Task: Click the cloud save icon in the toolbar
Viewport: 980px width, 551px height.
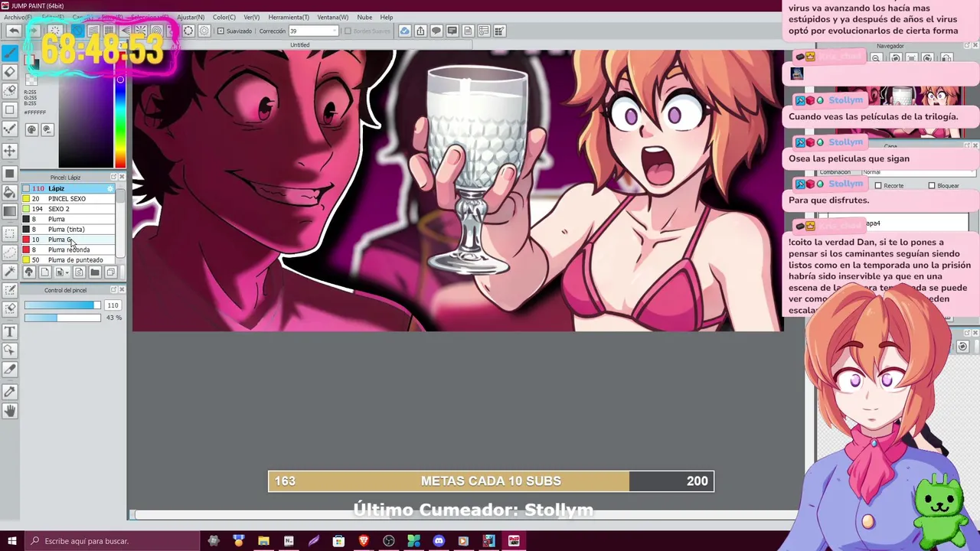Action: (x=405, y=31)
